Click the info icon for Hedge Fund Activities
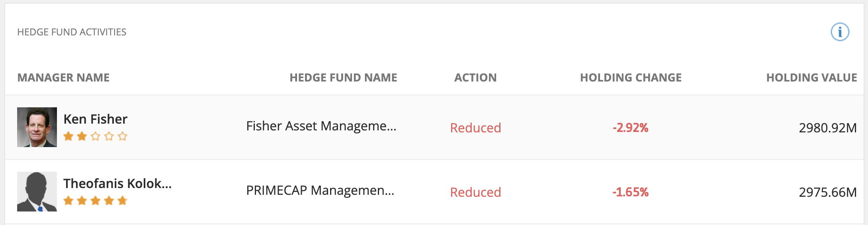The width and height of the screenshot is (868, 225). click(840, 32)
